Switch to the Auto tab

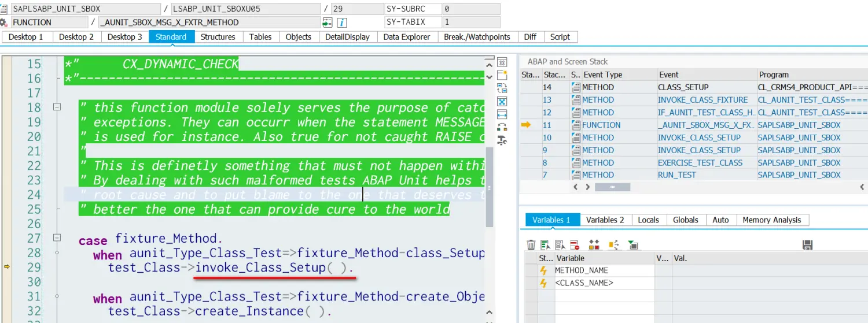coord(721,220)
